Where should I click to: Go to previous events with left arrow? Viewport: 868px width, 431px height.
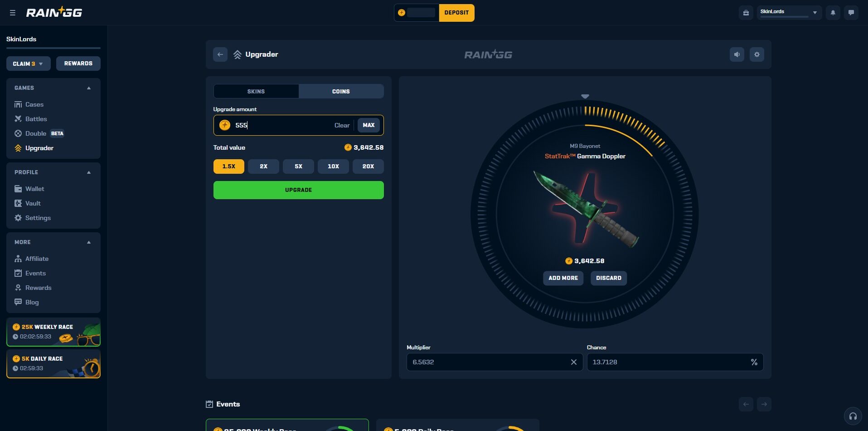(x=746, y=404)
